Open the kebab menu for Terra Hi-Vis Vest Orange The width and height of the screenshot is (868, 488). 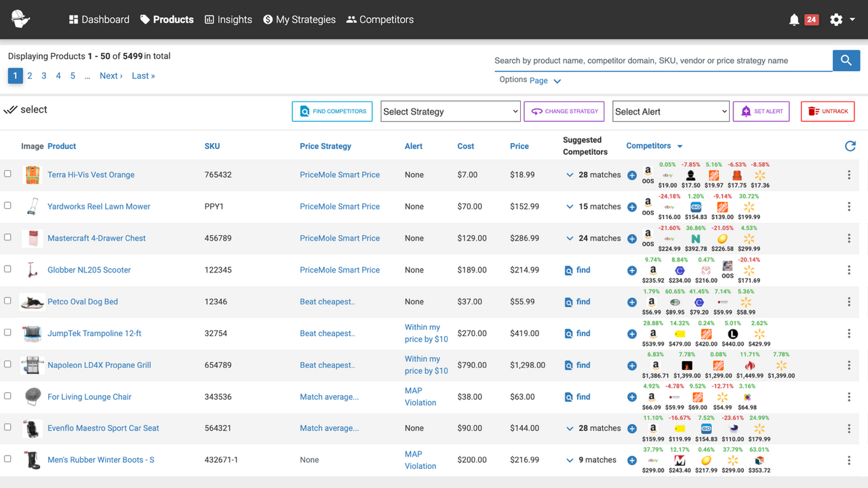[848, 174]
